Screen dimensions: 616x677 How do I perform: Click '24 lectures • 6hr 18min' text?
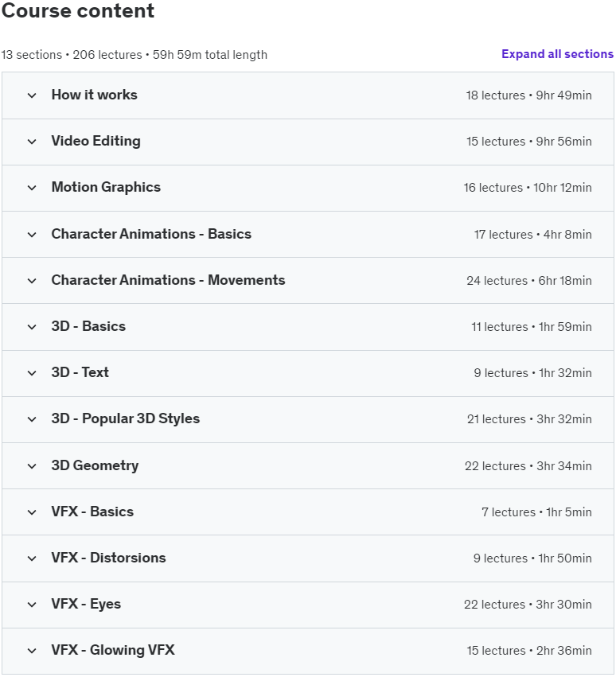tap(529, 281)
